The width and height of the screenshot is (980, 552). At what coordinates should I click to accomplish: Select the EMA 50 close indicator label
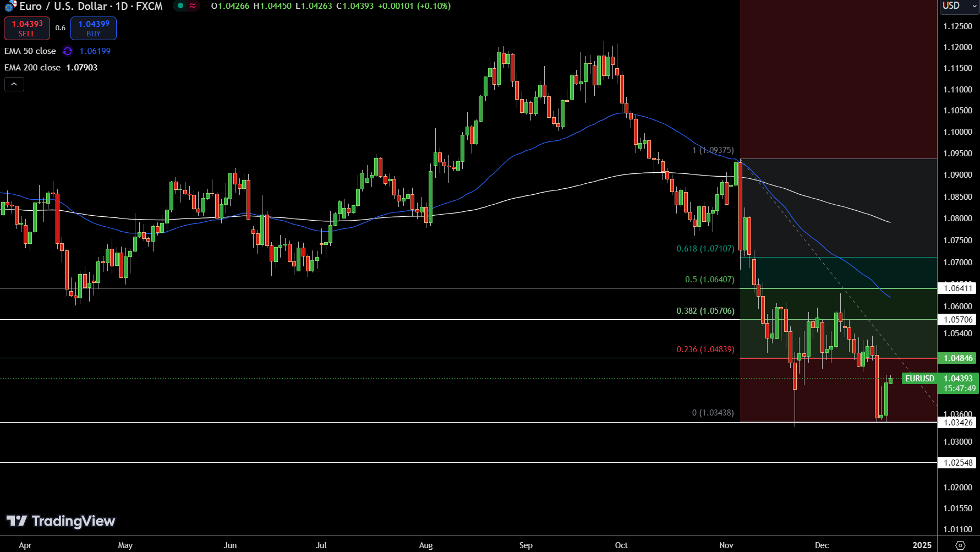point(30,51)
